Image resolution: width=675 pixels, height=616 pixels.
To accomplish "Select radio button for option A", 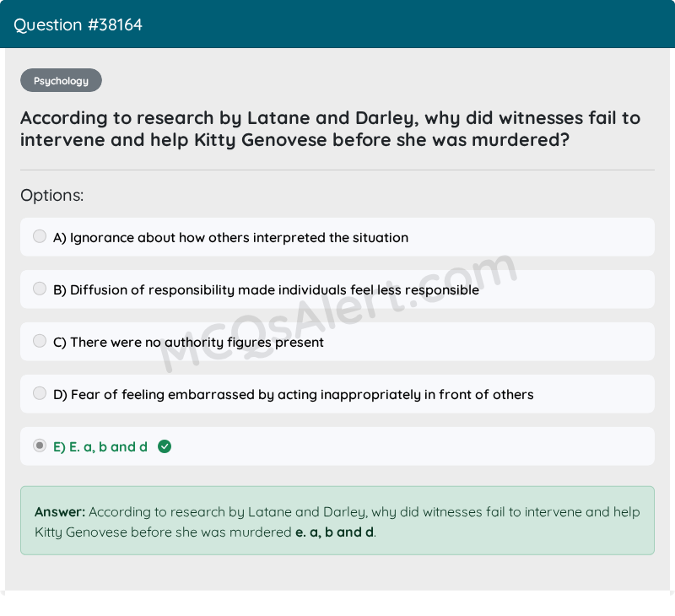I will click(x=40, y=236).
